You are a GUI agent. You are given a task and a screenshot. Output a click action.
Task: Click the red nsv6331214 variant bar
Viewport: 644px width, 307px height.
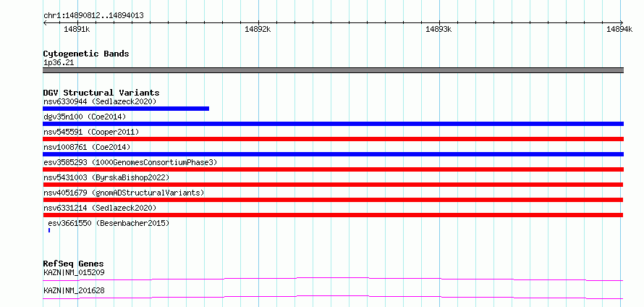pyautogui.click(x=333, y=215)
